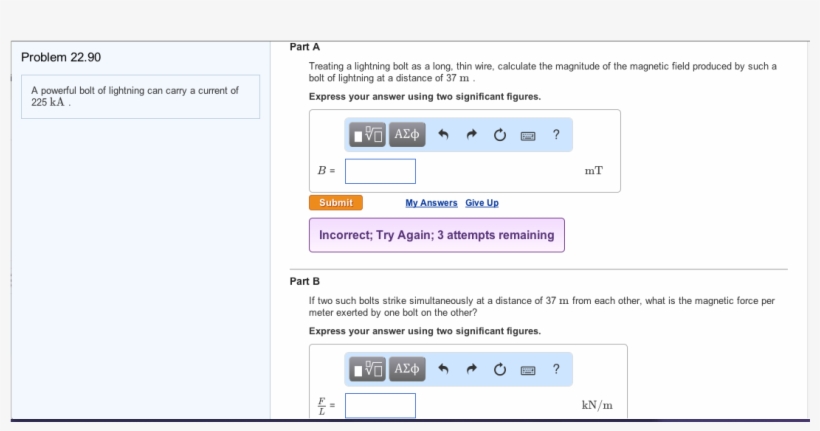Open keyboard shortcuts icon in Part A
820x431 pixels.
527,136
